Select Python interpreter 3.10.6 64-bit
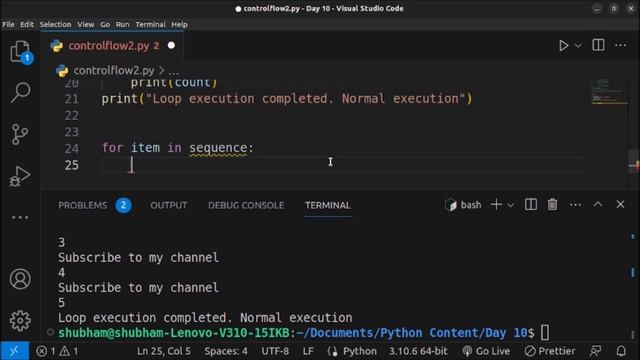The image size is (640, 360). 418,351
